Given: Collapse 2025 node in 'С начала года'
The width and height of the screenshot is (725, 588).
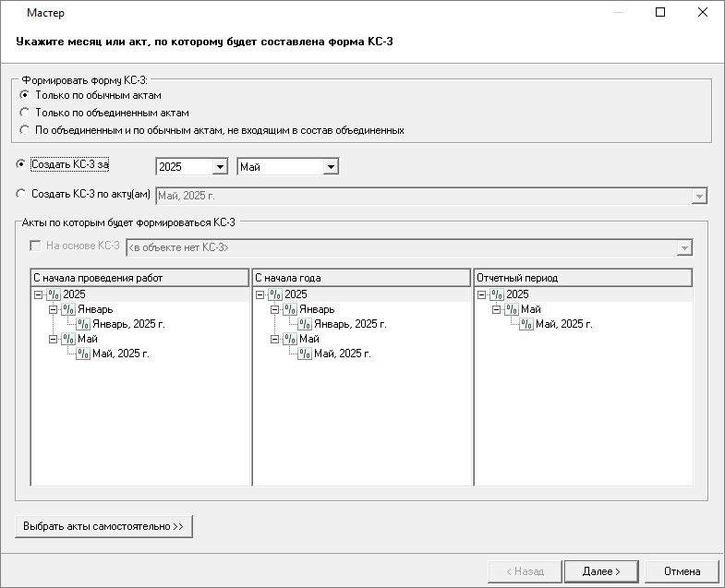Looking at the screenshot, I should click(260, 294).
